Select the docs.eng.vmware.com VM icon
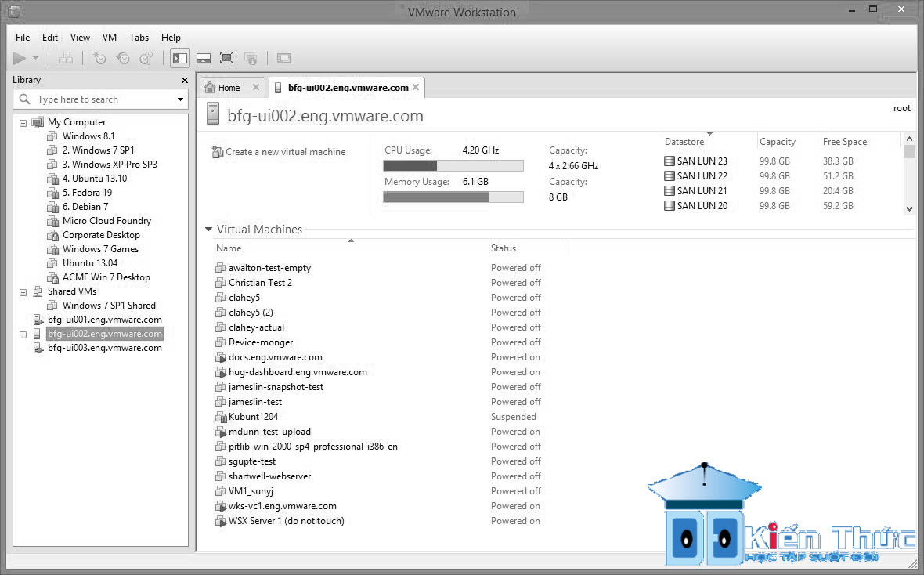This screenshot has width=924, height=575. [220, 357]
